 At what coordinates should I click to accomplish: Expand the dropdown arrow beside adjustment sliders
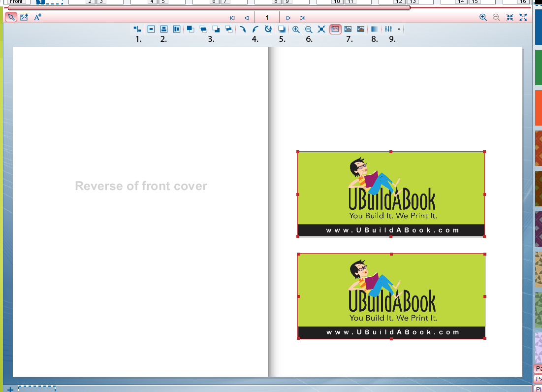click(399, 30)
